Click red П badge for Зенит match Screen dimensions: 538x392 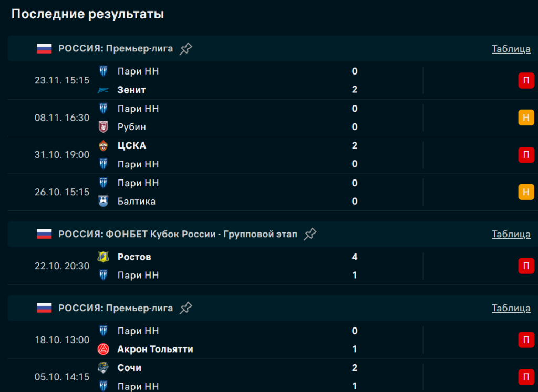click(526, 81)
